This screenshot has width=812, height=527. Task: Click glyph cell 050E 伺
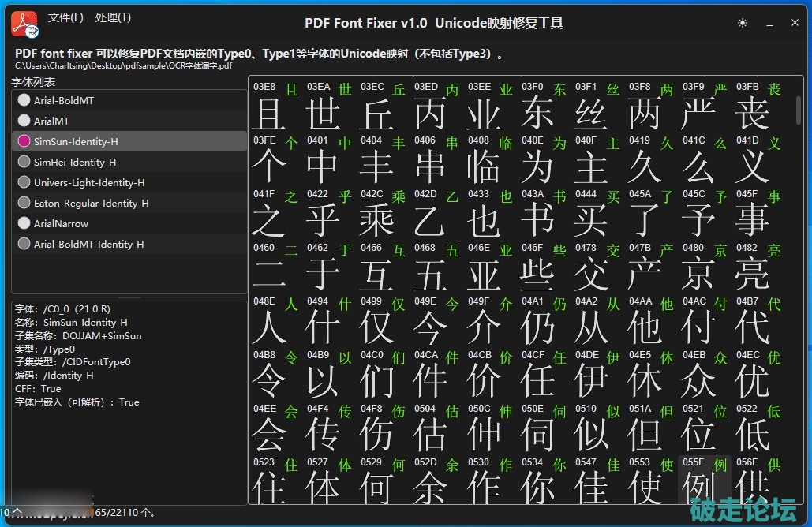coord(544,427)
